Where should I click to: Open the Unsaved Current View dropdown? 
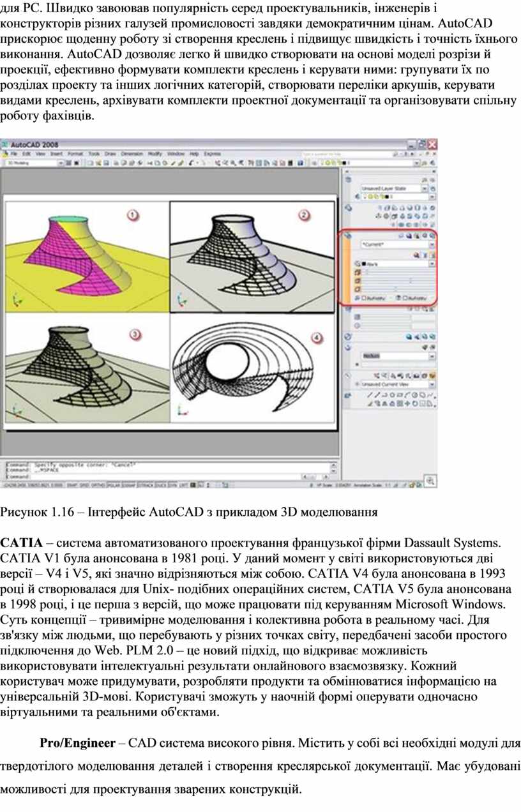(x=398, y=384)
